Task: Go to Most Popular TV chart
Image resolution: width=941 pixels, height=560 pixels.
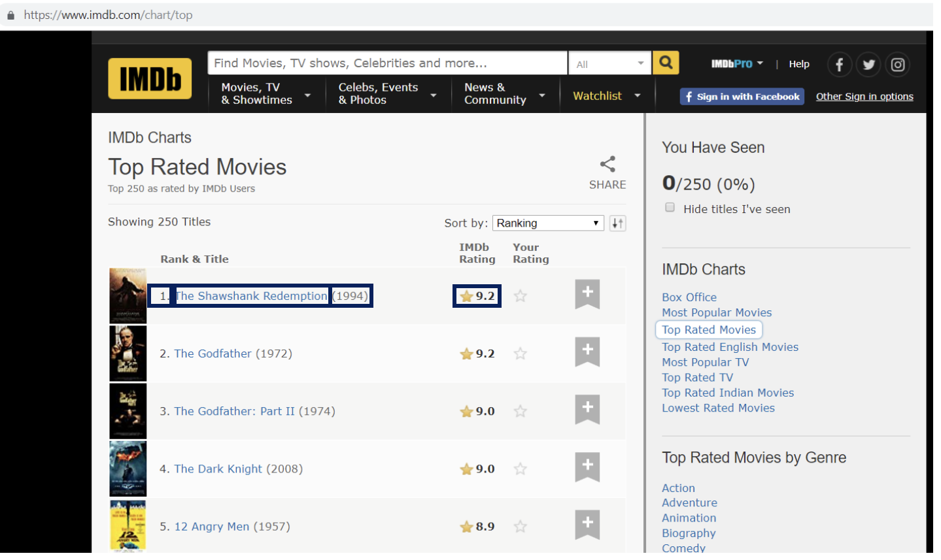Action: tap(705, 362)
